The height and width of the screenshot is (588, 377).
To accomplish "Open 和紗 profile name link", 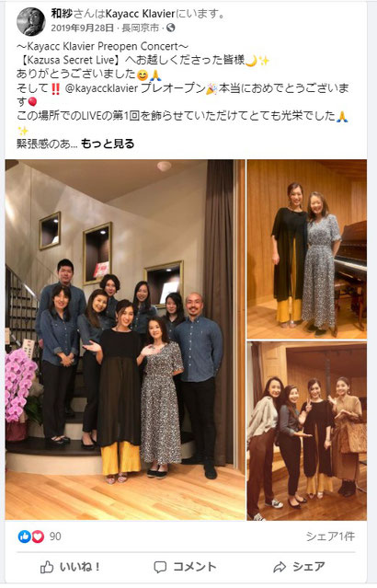I will pos(62,14).
